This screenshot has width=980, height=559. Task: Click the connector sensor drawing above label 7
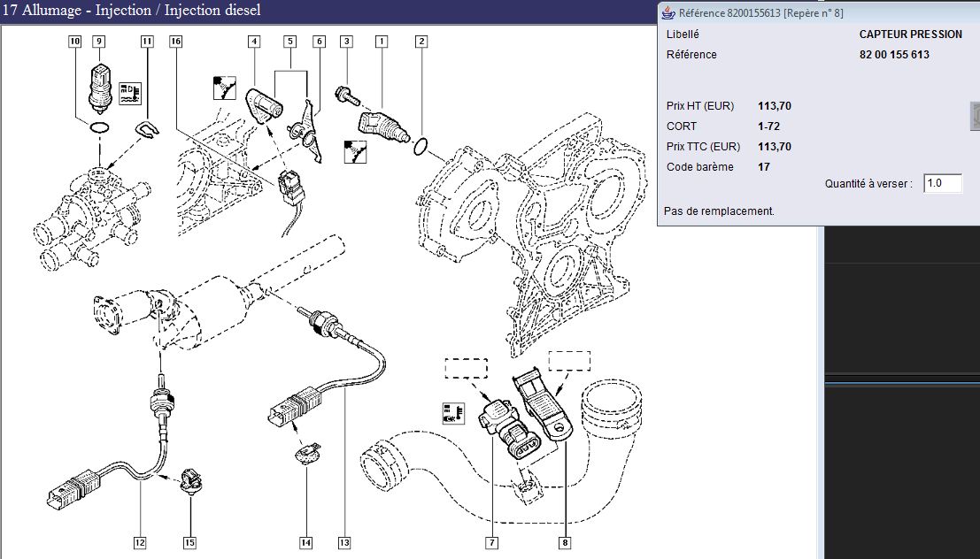(508, 431)
